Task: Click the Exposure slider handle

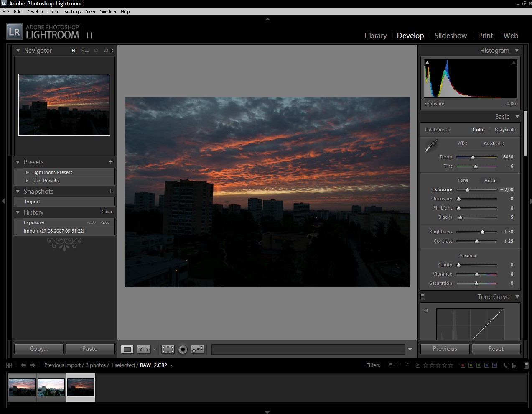Action: 467,190
